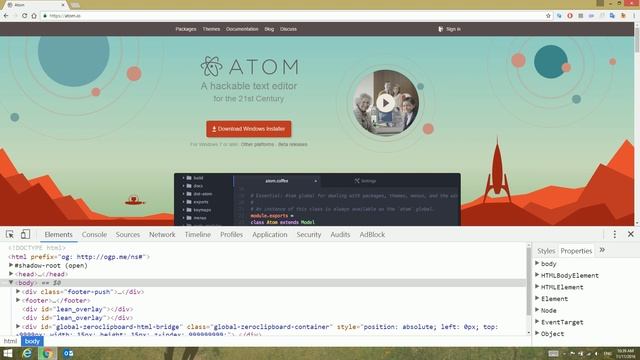Screen dimensions: 640x360
Task: Click the taskbar clock
Action: click(625, 353)
